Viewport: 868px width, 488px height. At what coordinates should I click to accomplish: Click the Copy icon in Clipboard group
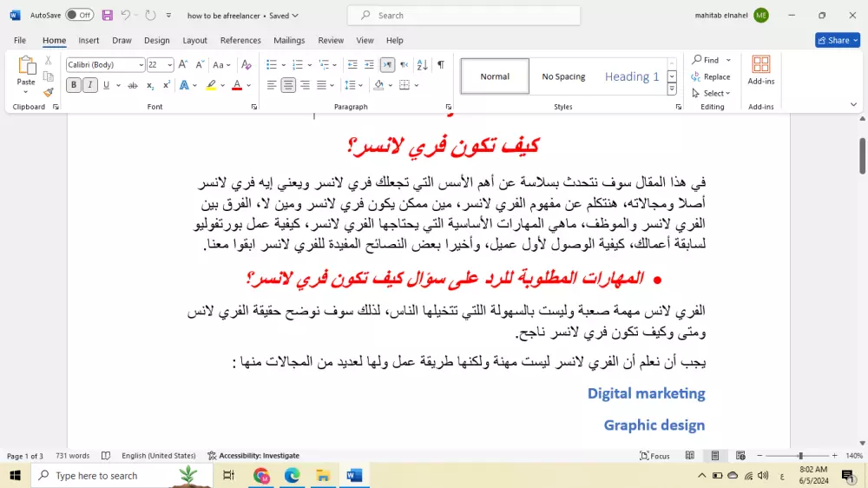click(48, 76)
